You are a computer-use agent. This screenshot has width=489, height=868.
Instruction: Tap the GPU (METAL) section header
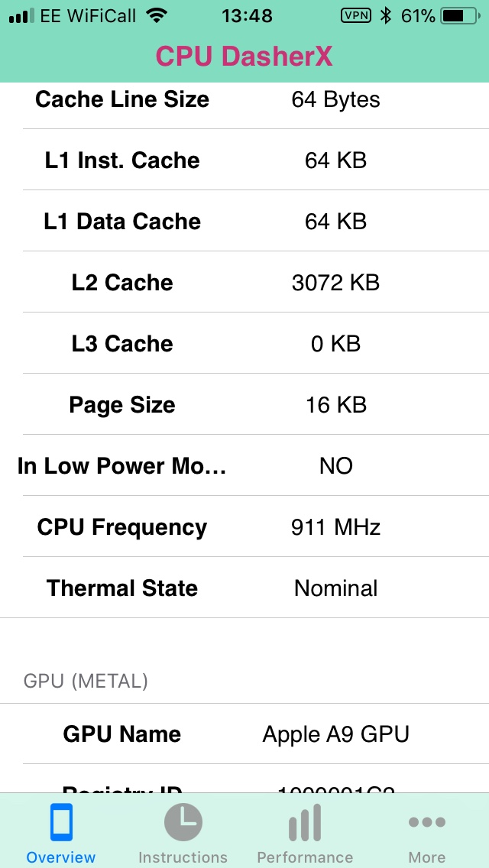[86, 681]
